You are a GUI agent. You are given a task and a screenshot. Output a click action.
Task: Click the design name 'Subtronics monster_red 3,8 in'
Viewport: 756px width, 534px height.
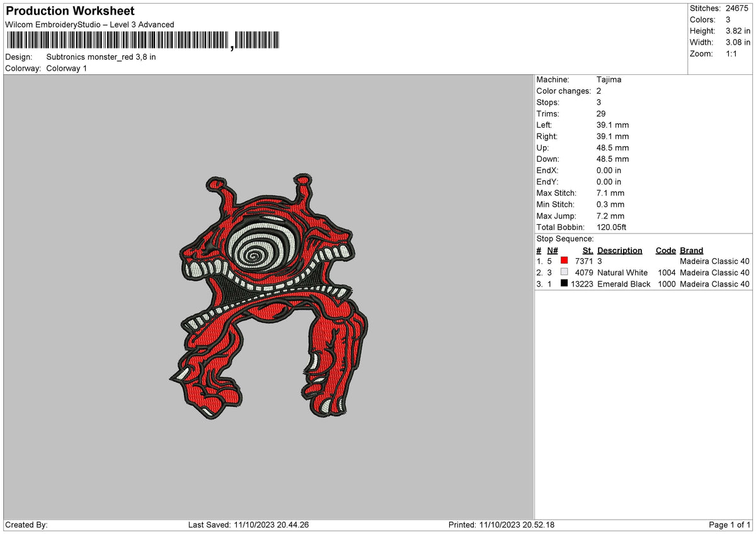click(101, 57)
